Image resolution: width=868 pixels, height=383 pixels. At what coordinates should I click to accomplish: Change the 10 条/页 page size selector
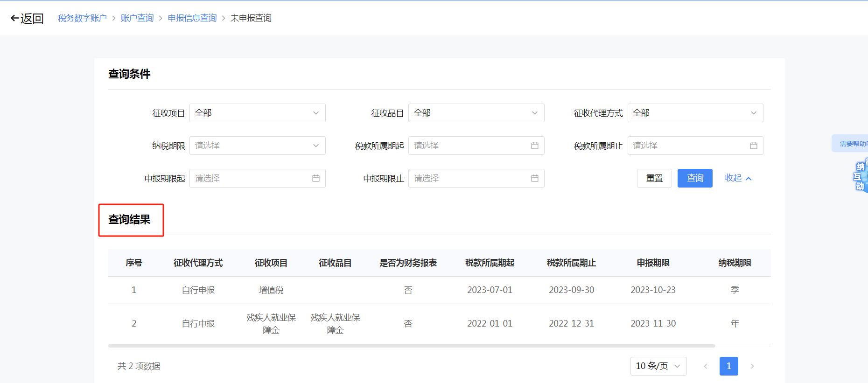coord(658,366)
